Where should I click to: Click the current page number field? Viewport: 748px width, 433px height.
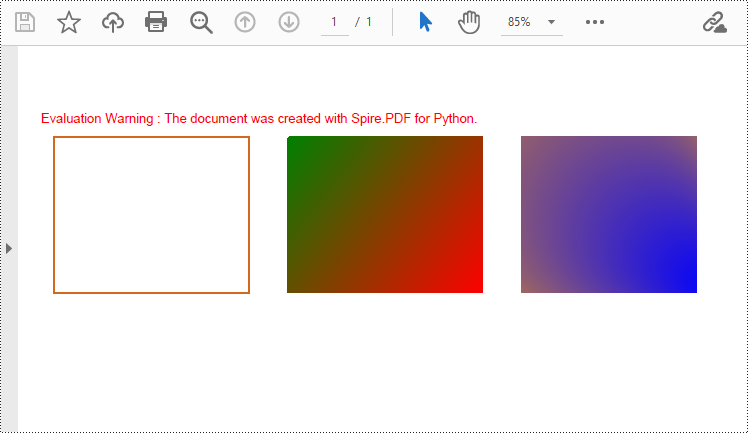334,22
